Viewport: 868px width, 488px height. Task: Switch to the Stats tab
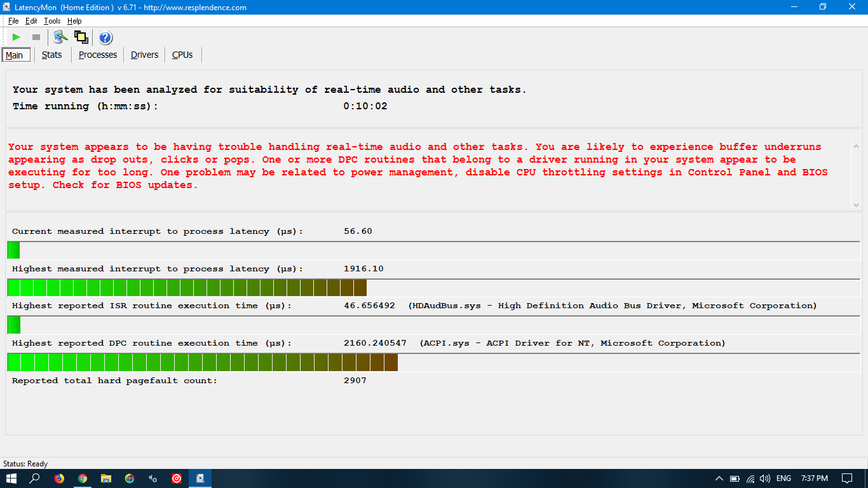pyautogui.click(x=51, y=55)
